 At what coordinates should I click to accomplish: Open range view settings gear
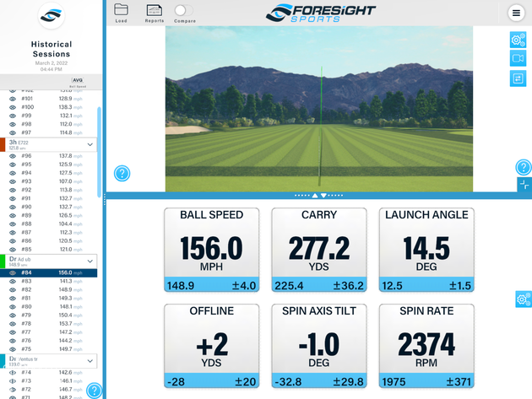point(518,40)
